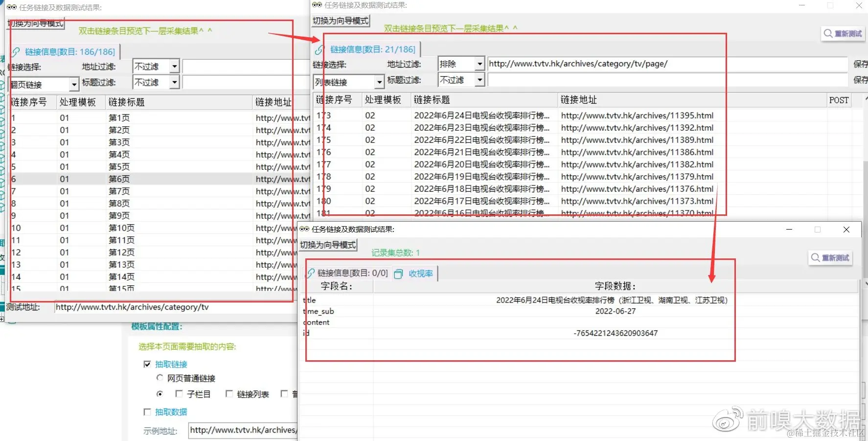The height and width of the screenshot is (441, 868).
Task: Click the 链接标题 column header in left window
Action: coord(179,102)
